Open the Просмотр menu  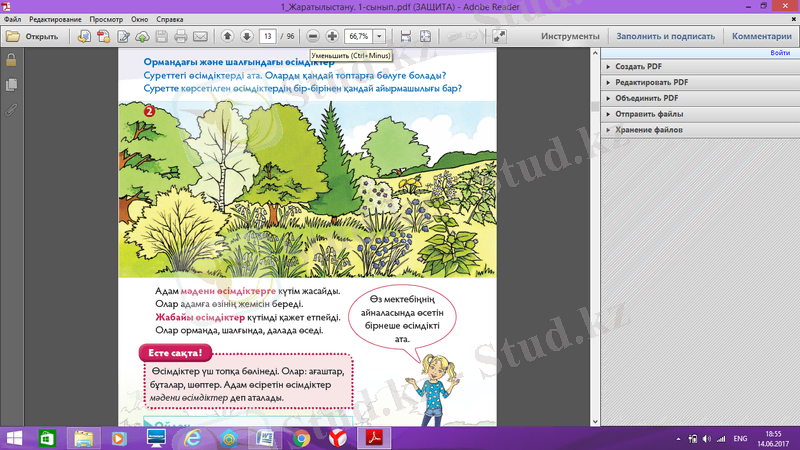click(x=106, y=19)
